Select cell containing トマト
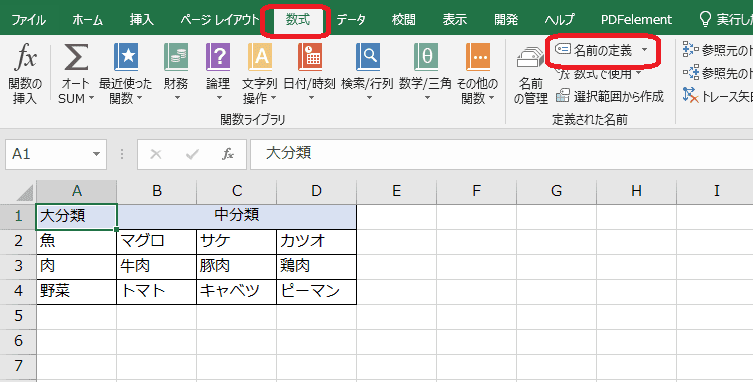The image size is (753, 382). click(157, 292)
